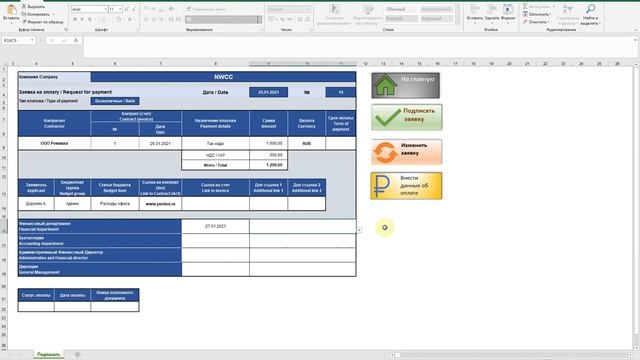Select the Безналичные / Bank payment type cell
The image size is (640, 360).
(115, 101)
